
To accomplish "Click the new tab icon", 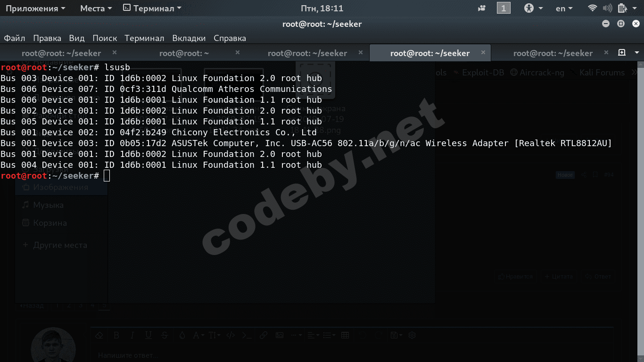I will click(622, 53).
